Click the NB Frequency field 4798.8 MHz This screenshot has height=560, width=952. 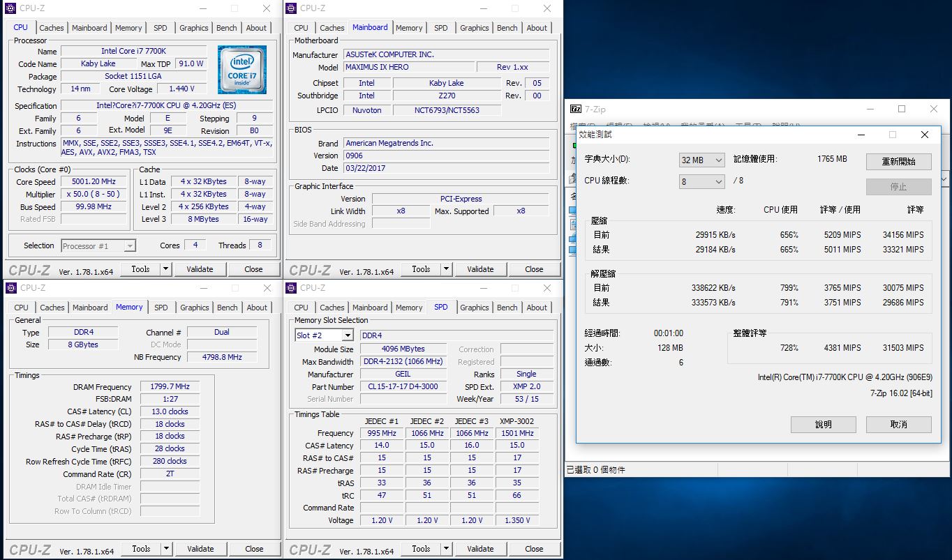coord(222,357)
